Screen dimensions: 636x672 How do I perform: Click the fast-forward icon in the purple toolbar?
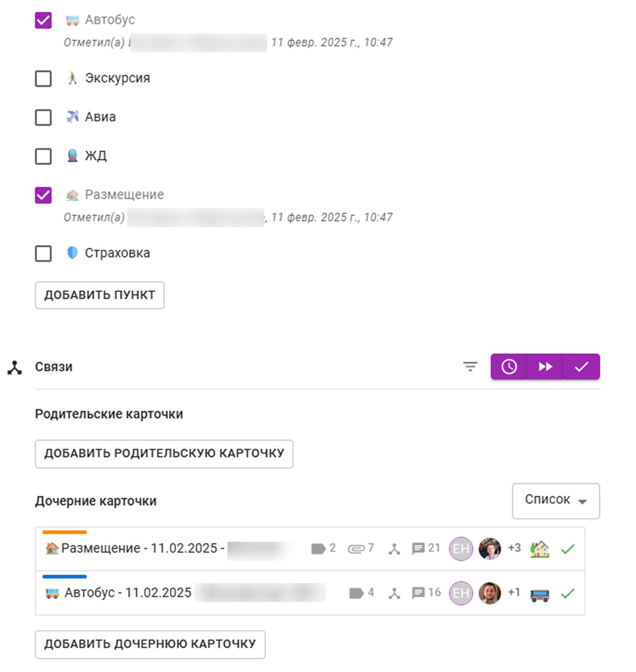(544, 366)
